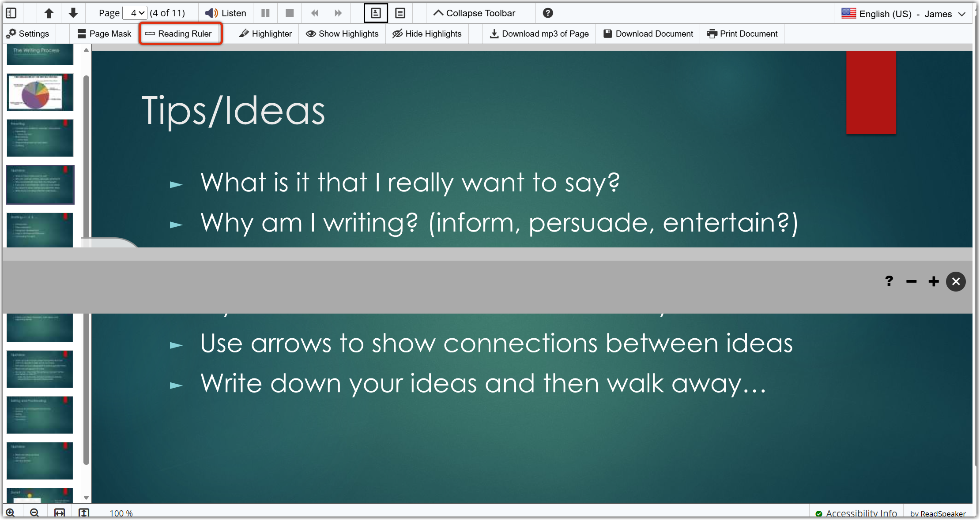The image size is (980, 520).
Task: Close the reading ruler
Action: pos(956,281)
